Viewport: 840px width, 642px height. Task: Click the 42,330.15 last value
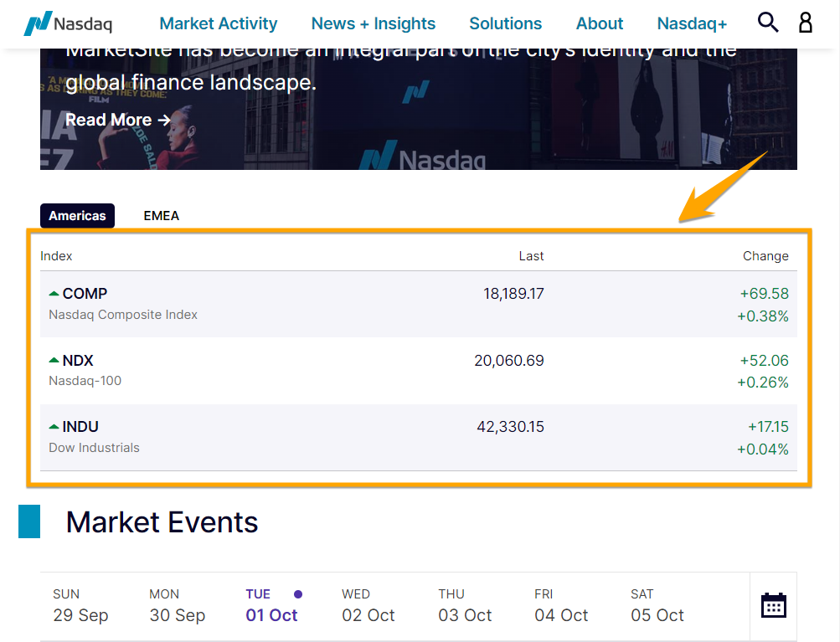coord(511,427)
